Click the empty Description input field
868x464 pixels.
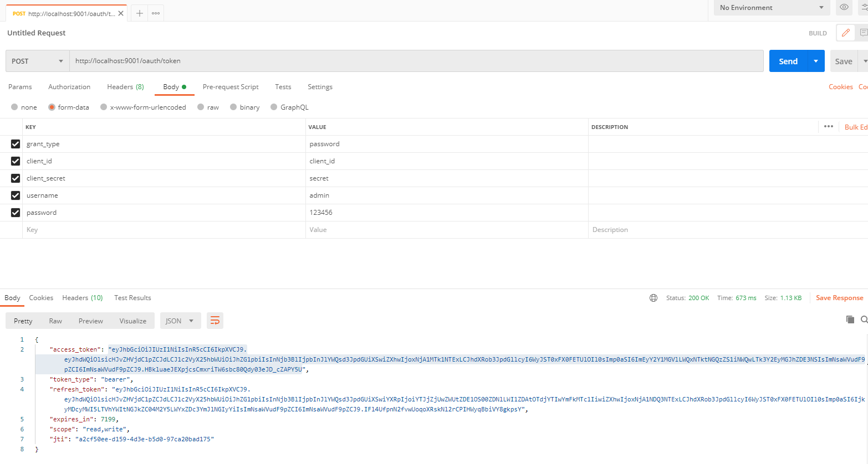(728, 230)
